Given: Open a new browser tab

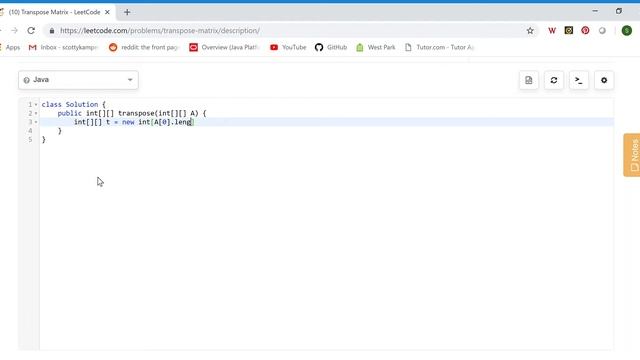Looking at the screenshot, I should 127,12.
